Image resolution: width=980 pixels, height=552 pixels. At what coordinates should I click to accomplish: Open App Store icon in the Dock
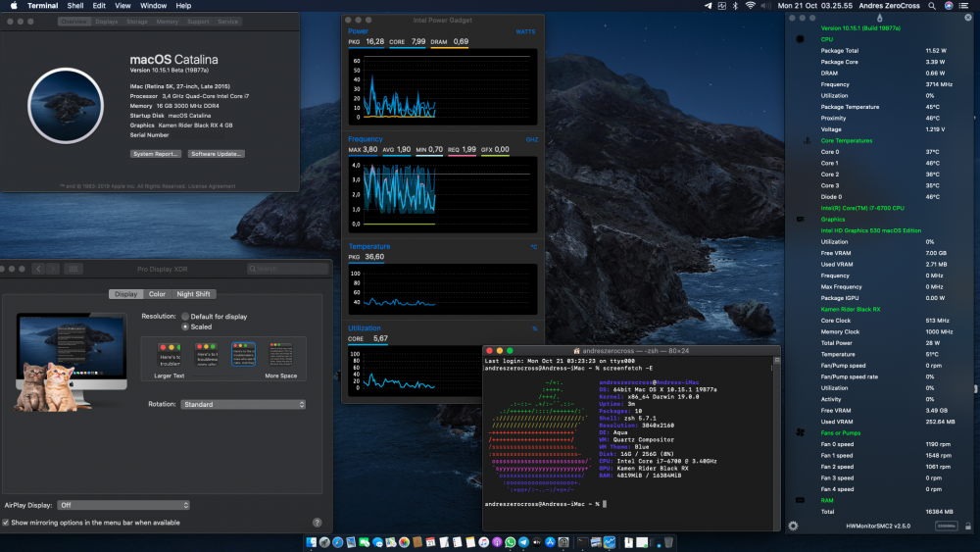tap(550, 542)
